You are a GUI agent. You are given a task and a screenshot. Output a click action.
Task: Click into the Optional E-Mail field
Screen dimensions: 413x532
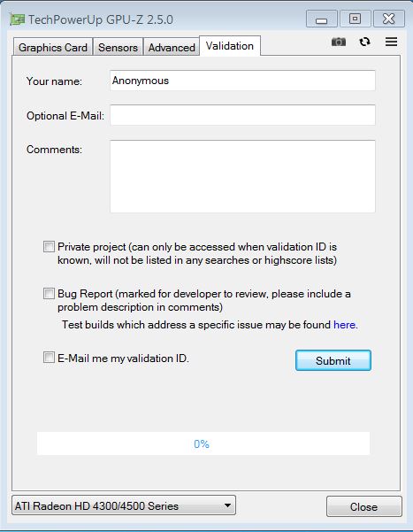tap(242, 115)
